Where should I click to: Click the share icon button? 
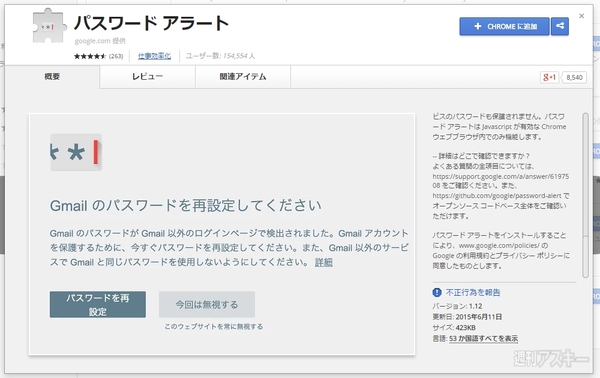[560, 26]
